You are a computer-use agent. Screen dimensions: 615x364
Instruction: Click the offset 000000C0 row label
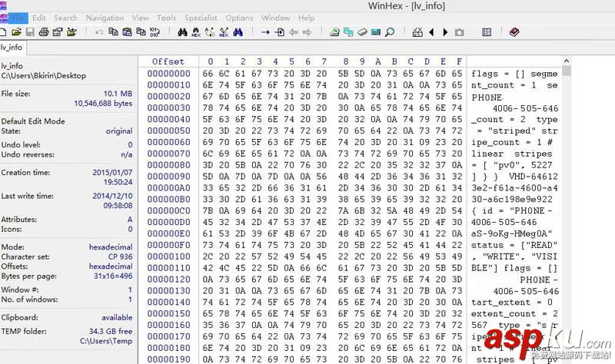[x=168, y=211]
